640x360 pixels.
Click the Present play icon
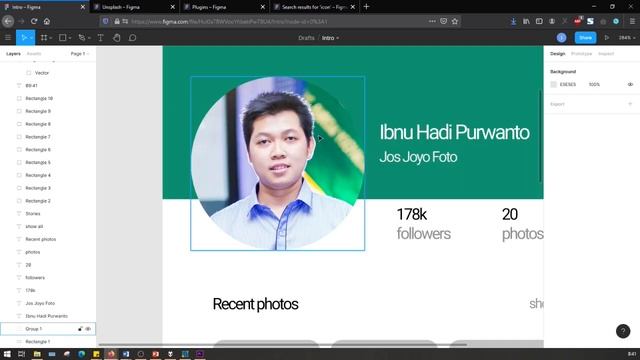point(607,38)
